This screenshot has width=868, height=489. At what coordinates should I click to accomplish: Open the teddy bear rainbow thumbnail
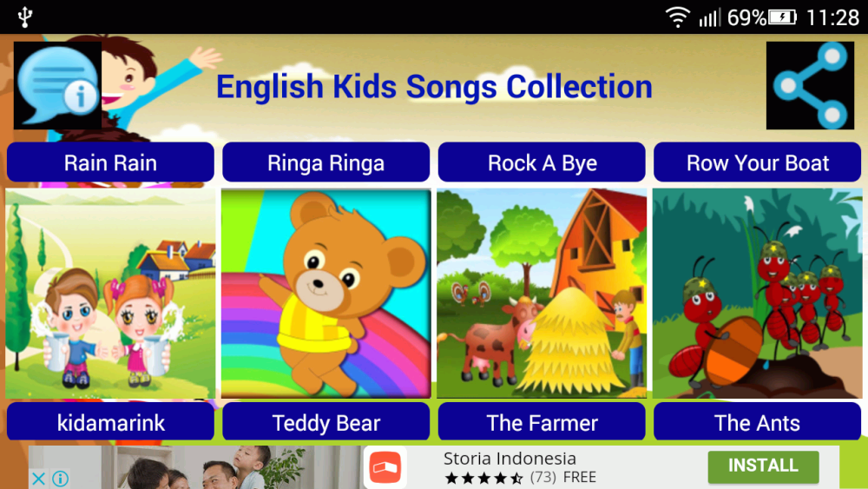pyautogui.click(x=326, y=293)
